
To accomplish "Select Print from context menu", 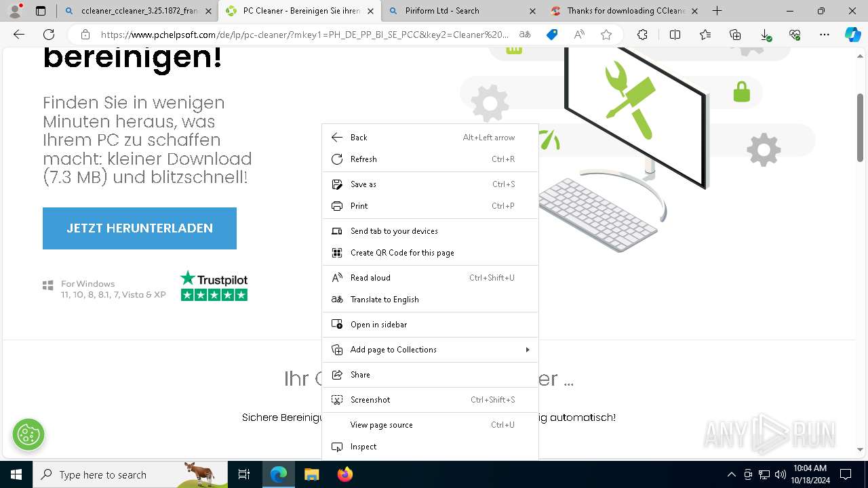I will [430, 206].
